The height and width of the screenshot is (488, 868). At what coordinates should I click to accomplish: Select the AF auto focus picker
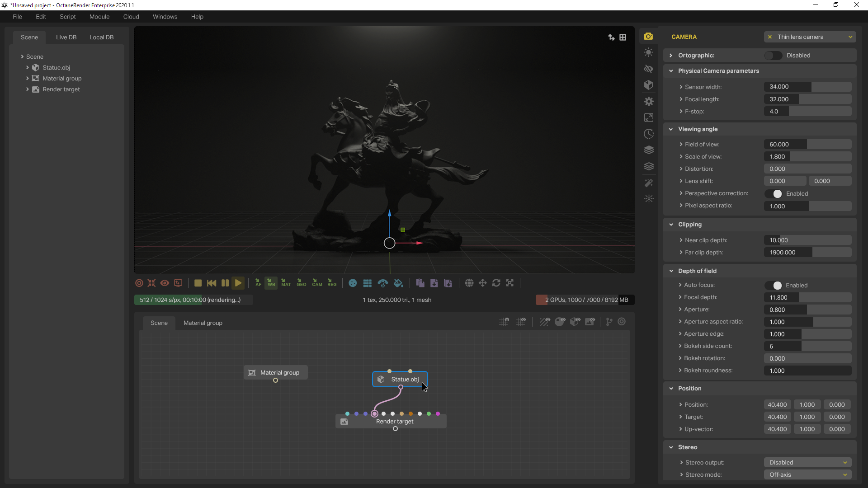(258, 283)
